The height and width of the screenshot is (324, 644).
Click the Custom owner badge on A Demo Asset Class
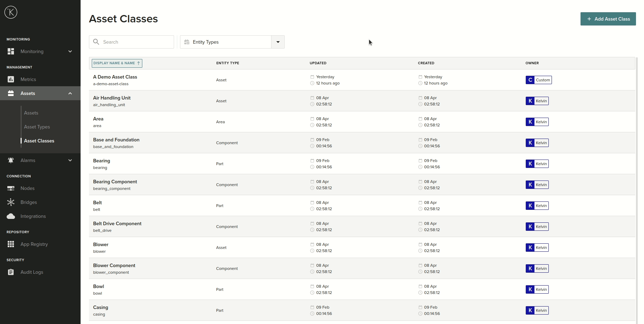tap(539, 80)
